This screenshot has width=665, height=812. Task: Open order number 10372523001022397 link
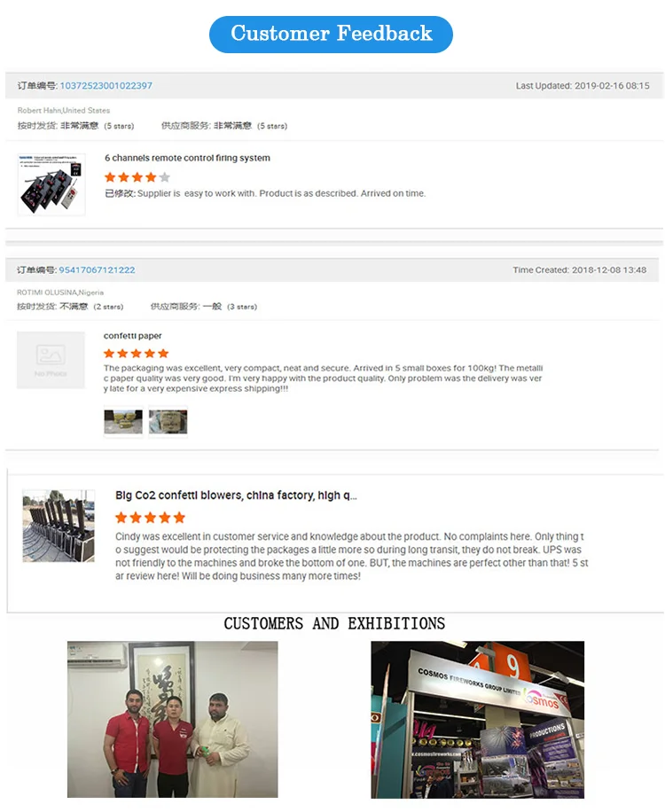click(106, 85)
